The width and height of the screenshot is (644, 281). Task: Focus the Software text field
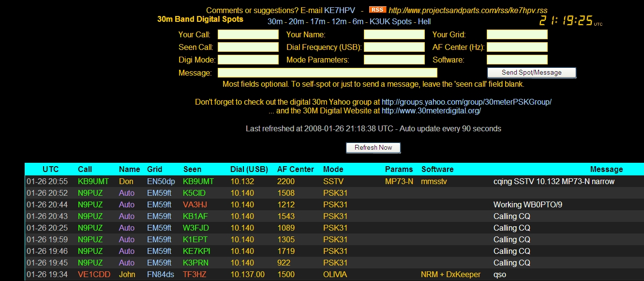pyautogui.click(x=517, y=60)
